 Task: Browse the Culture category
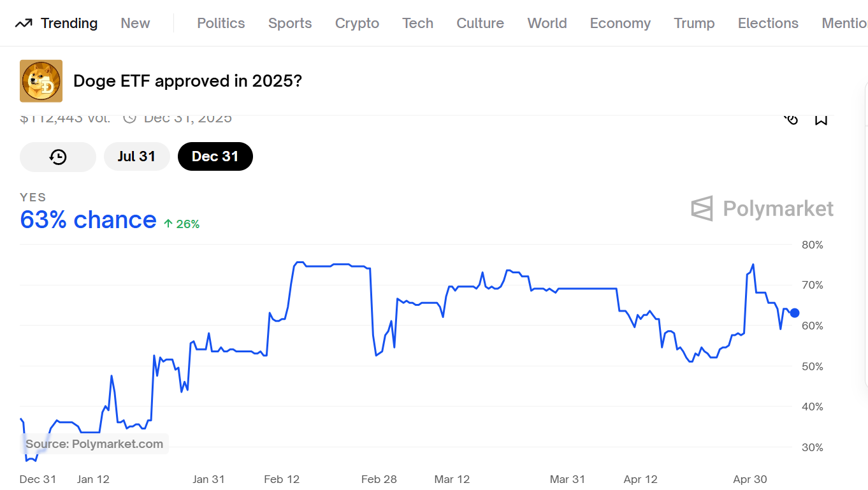click(480, 24)
